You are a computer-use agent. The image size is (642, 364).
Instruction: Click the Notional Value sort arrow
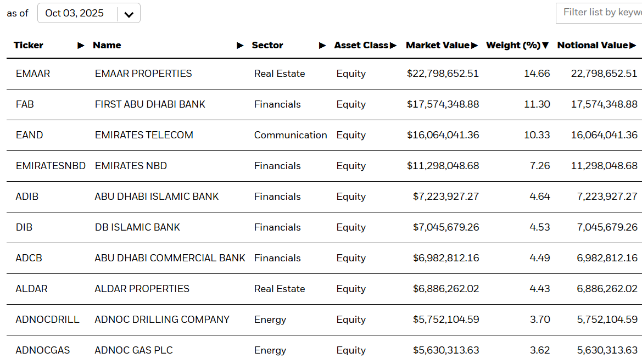633,45
